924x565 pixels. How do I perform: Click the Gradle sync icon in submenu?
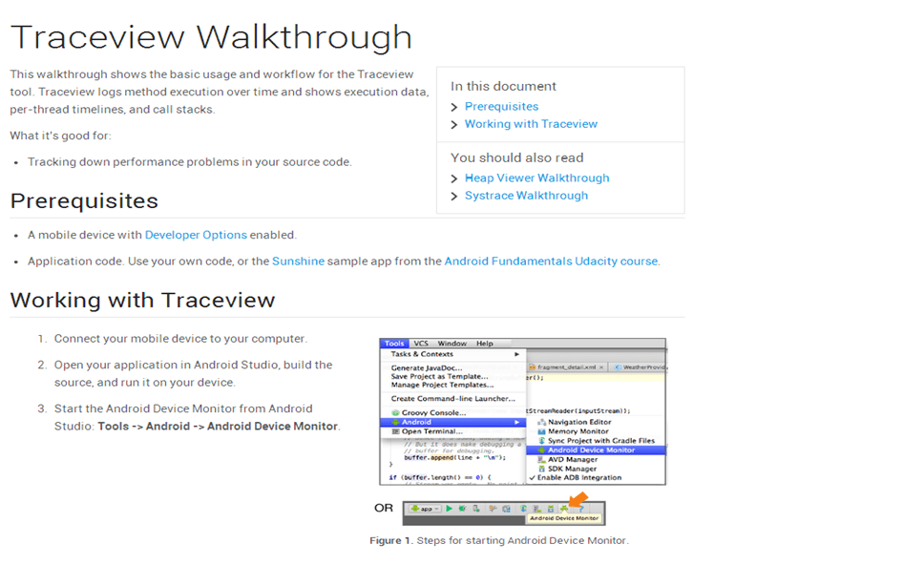[541, 441]
